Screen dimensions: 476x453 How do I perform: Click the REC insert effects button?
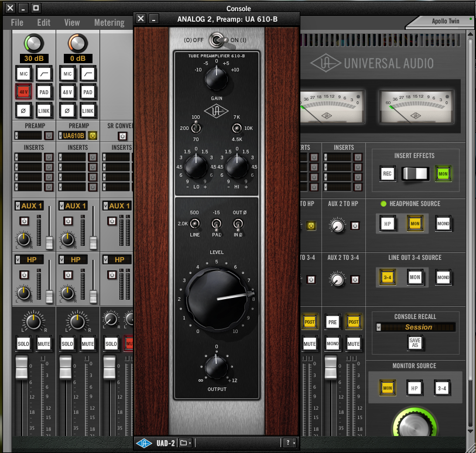tap(387, 173)
